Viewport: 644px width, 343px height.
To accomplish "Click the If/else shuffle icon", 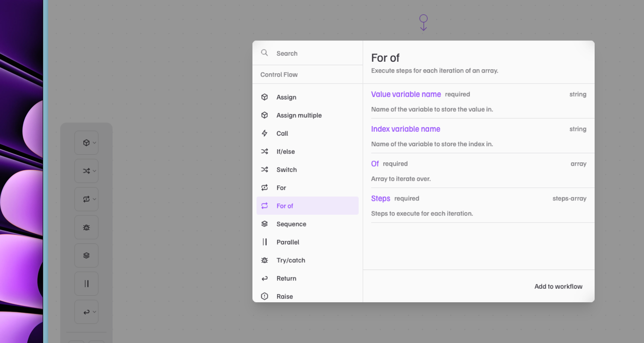I will [264, 151].
